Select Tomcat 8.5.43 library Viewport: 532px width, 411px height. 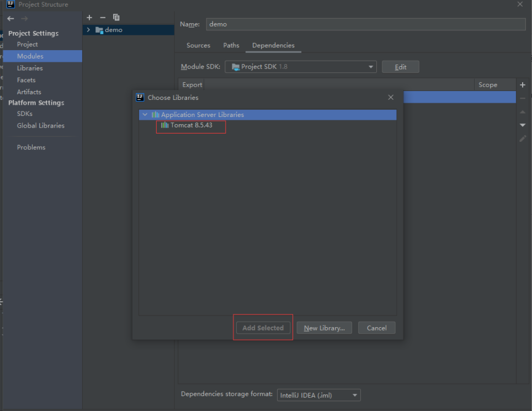click(x=191, y=125)
